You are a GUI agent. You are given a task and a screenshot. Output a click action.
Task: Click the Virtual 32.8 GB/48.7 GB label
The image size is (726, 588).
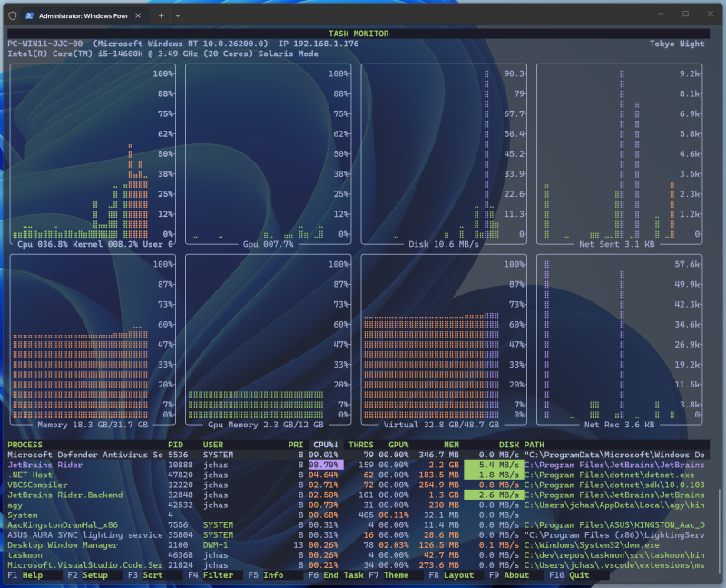point(441,425)
